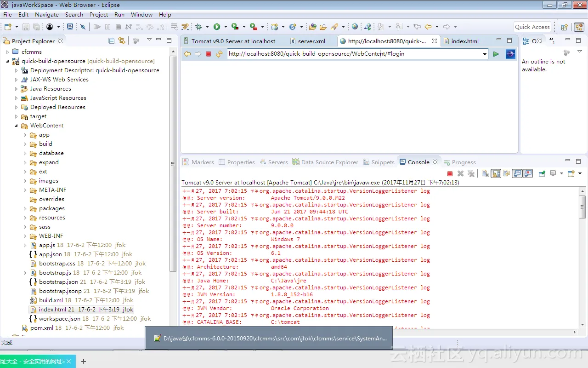Click the SystemAn... taskbar preview tooltip
This screenshot has width=588, height=368.
coord(269,338)
